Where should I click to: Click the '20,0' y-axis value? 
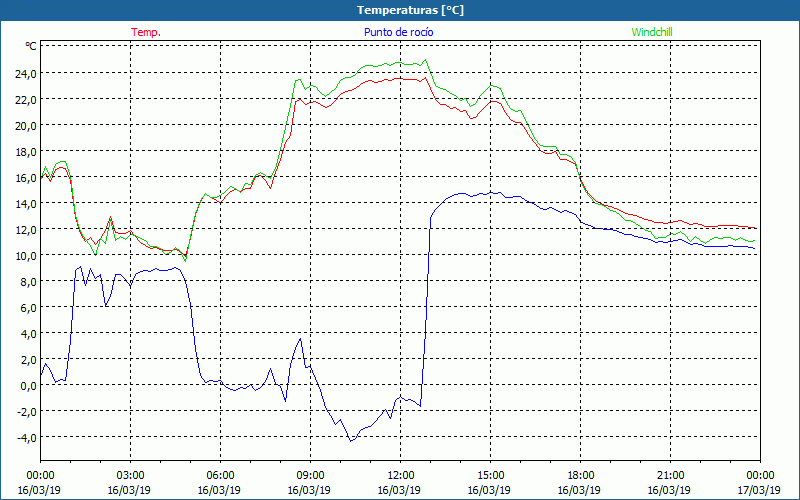[x=26, y=126]
